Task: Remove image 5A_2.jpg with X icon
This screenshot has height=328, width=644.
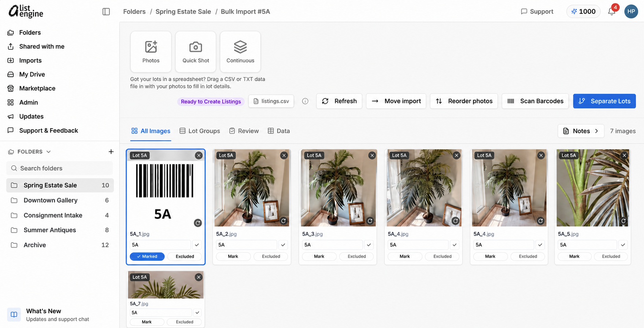Action: [x=284, y=155]
